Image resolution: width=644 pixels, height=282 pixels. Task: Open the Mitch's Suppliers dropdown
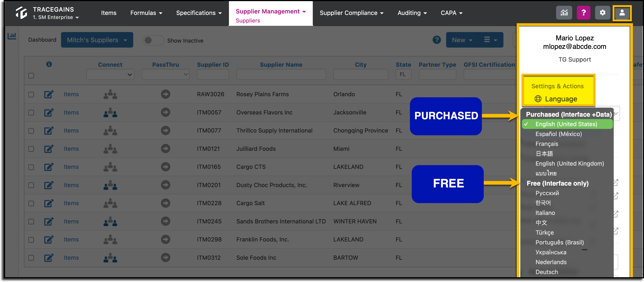pos(97,40)
